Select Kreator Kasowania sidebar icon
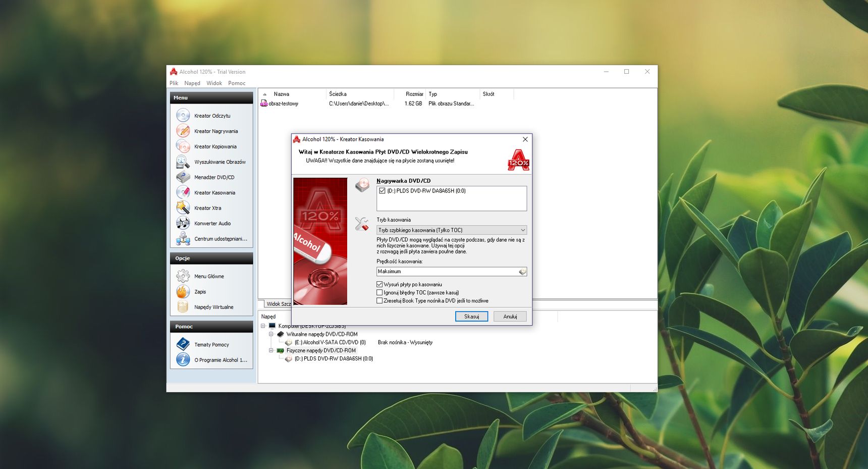 coord(183,192)
